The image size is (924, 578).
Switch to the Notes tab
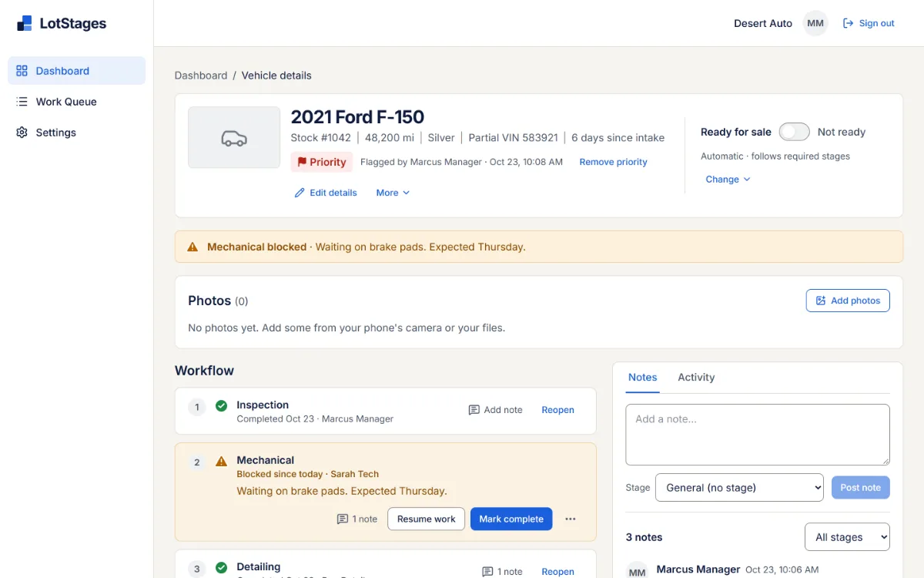point(642,378)
